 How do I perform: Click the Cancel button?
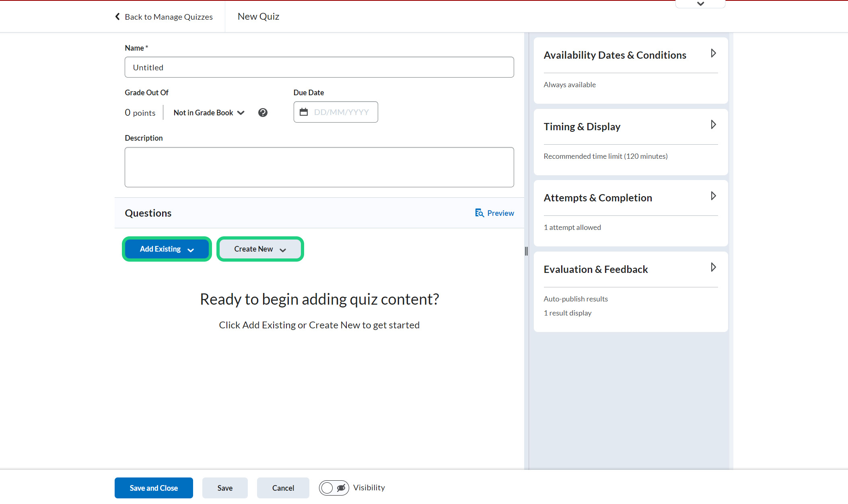pyautogui.click(x=283, y=488)
